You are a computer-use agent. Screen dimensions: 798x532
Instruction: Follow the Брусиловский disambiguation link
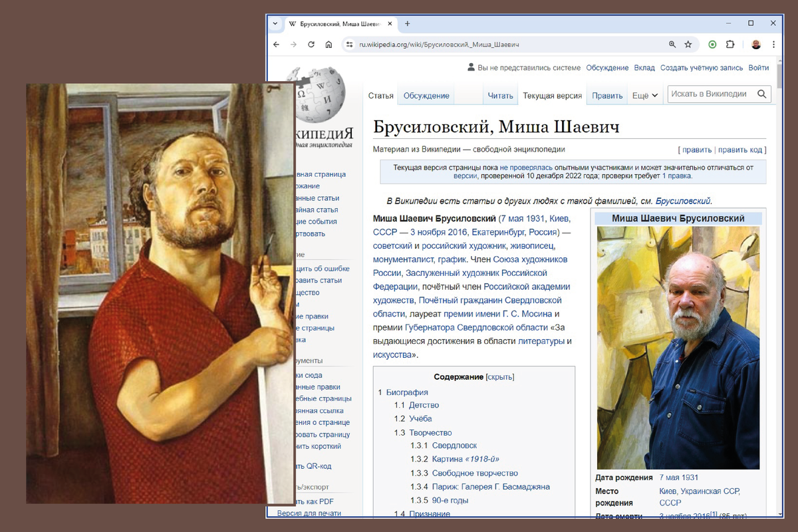point(683,201)
